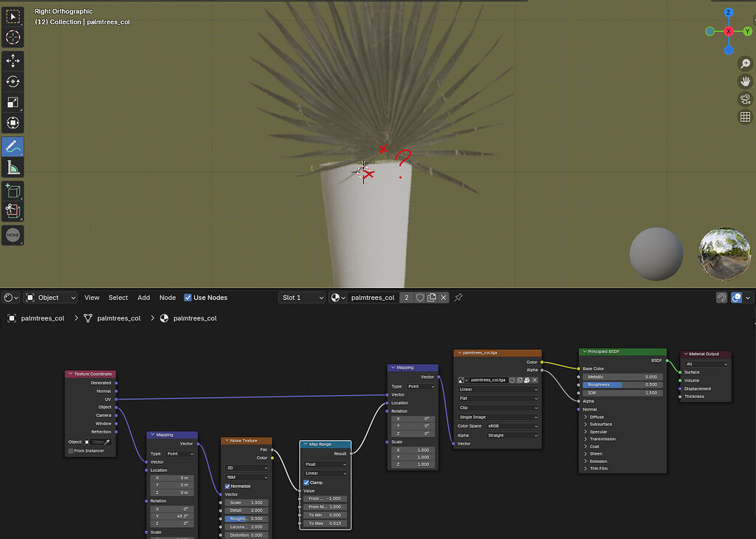Viewport: 756px width, 539px height.
Task: Expand the Subsurface panel in Principled BSDF
Action: 585,425
